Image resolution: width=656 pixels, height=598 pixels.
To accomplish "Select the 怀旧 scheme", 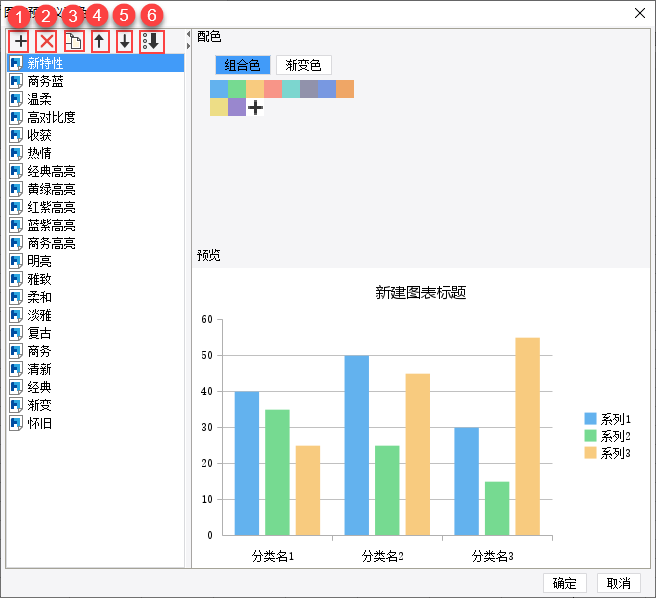I will click(x=96, y=423).
